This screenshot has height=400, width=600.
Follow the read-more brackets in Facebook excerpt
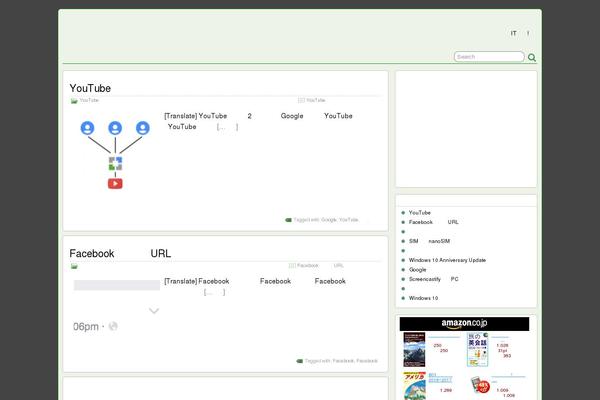[214, 292]
